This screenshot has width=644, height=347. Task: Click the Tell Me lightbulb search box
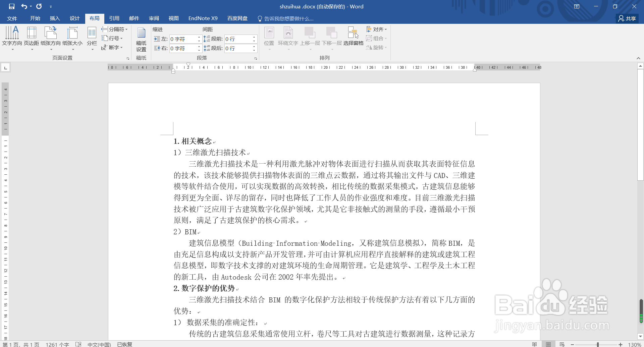286,18
